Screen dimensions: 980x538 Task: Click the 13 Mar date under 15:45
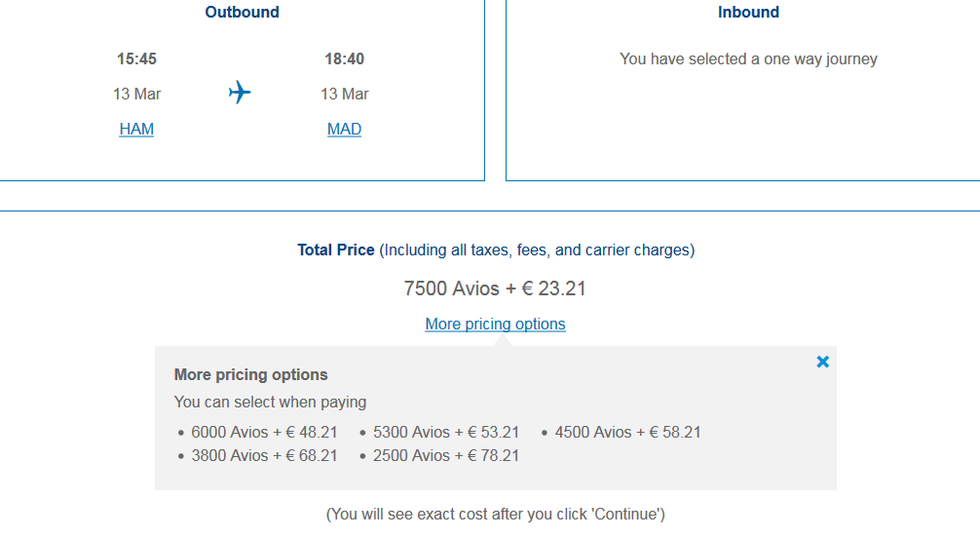136,95
